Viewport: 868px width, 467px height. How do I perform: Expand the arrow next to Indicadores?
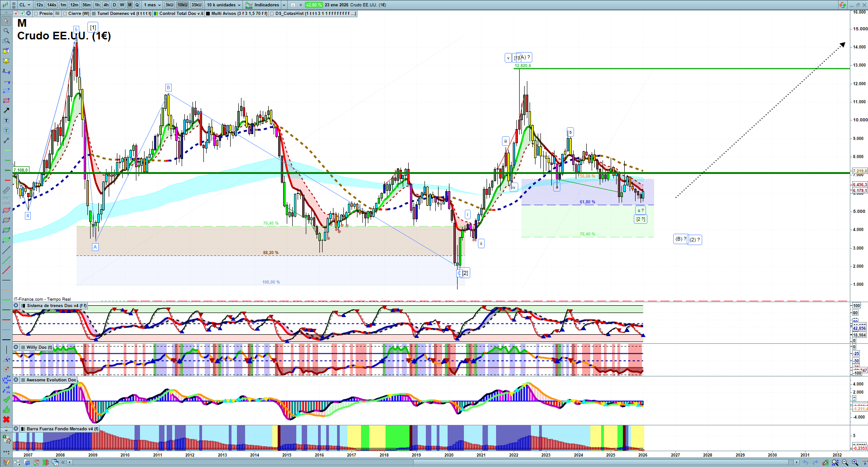click(x=284, y=5)
